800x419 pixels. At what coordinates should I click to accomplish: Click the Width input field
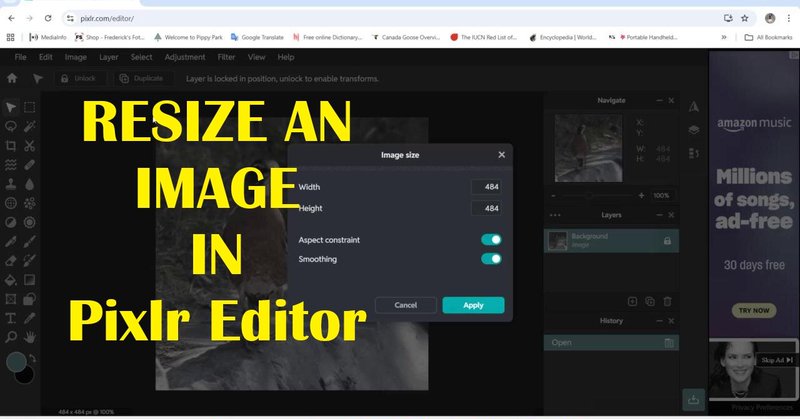(x=486, y=187)
